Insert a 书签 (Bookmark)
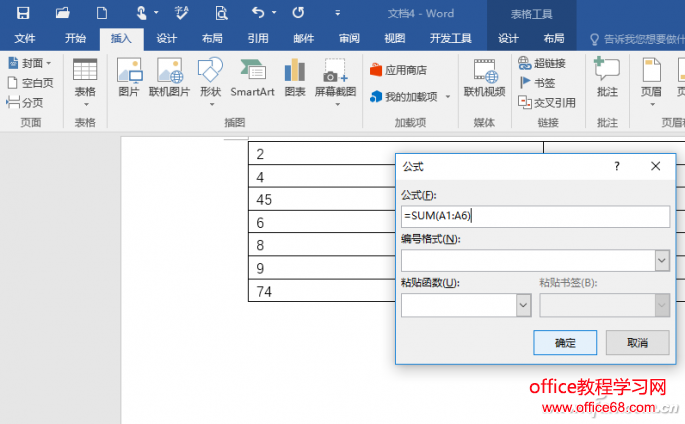685x424 pixels. click(536, 83)
